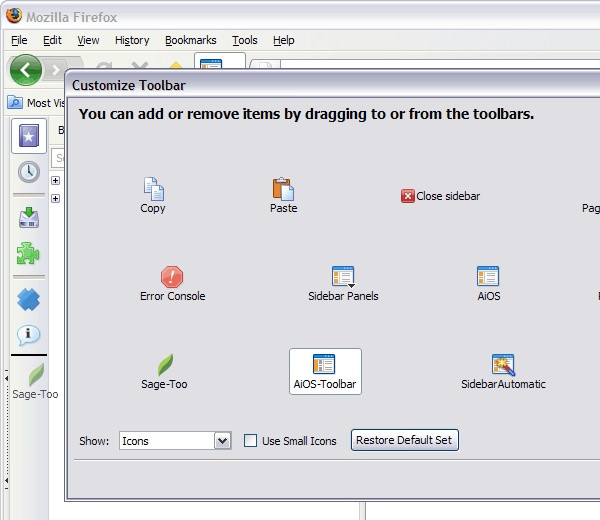Click the upper sidebar grippy arrow
The image size is (600, 520).
pyautogui.click(x=7, y=378)
